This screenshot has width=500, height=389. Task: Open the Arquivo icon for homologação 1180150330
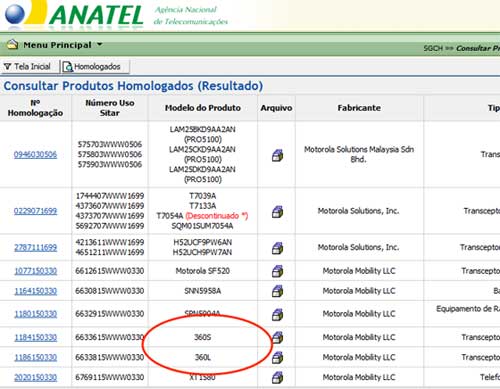pyautogui.click(x=277, y=314)
